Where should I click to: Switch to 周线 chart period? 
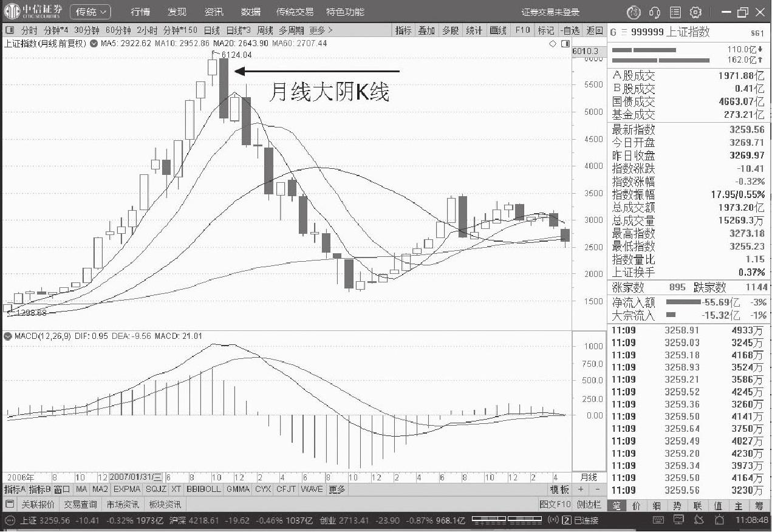(265, 30)
